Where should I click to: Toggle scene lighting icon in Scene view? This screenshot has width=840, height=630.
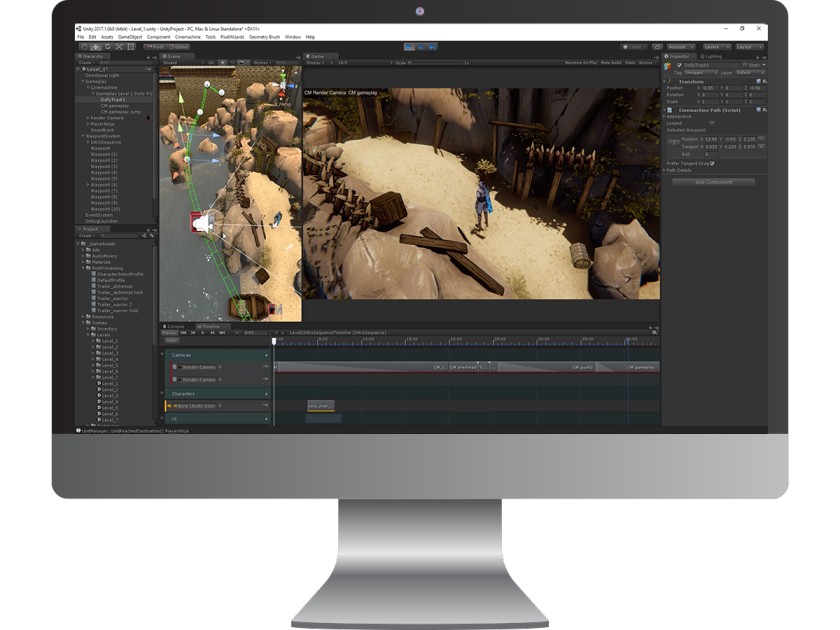point(222,63)
